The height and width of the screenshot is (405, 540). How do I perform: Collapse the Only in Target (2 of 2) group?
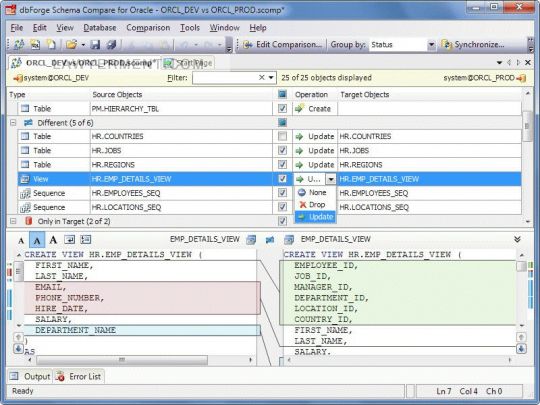tap(13, 221)
